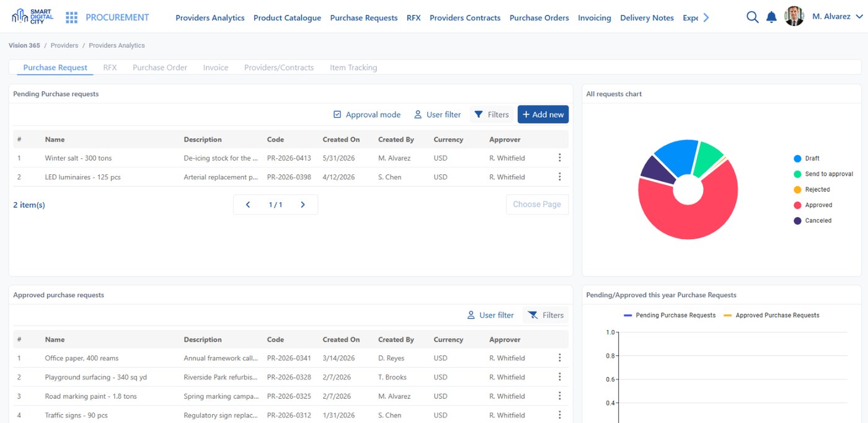Switch to the Item Tracking sub-tab
The image size is (868, 423).
click(x=353, y=68)
